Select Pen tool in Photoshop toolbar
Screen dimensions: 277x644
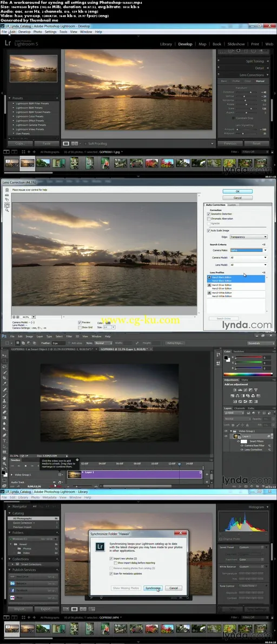click(5, 435)
